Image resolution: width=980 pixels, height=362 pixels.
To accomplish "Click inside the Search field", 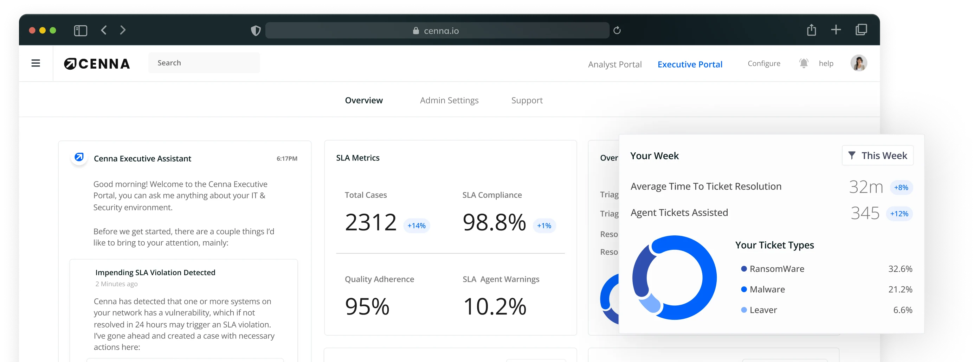I will click(x=204, y=62).
